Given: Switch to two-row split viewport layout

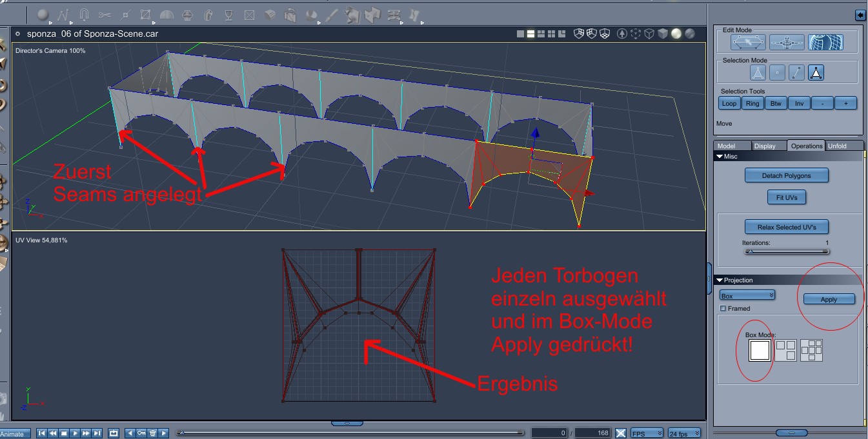Looking at the screenshot, I should pyautogui.click(x=531, y=34).
